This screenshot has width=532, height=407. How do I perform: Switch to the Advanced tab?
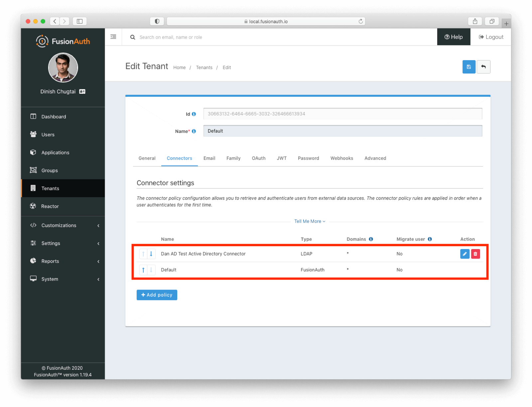point(375,158)
